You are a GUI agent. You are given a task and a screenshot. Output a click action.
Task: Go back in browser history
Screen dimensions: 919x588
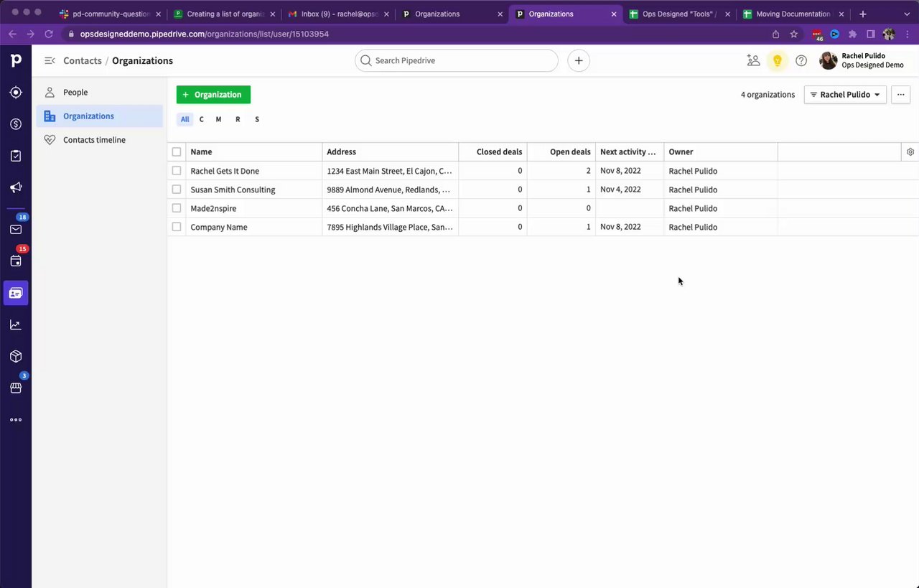pyautogui.click(x=12, y=34)
